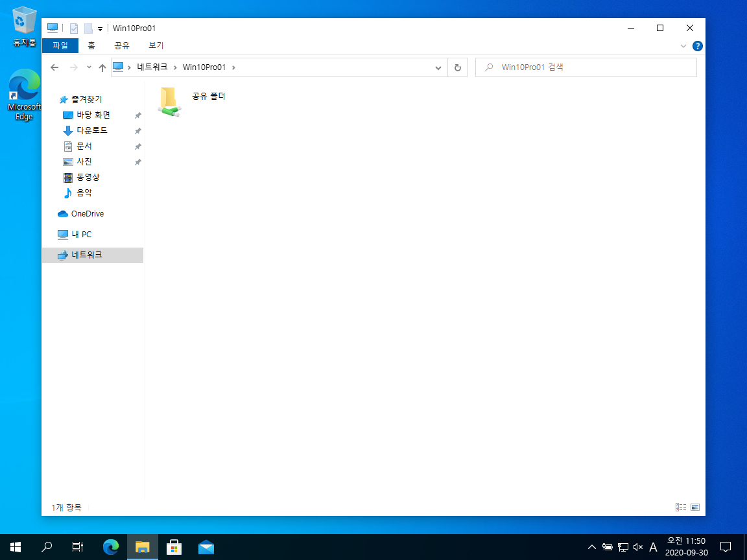Select the 공유 폴더 shared folder icon
The width and height of the screenshot is (747, 560).
169,102
